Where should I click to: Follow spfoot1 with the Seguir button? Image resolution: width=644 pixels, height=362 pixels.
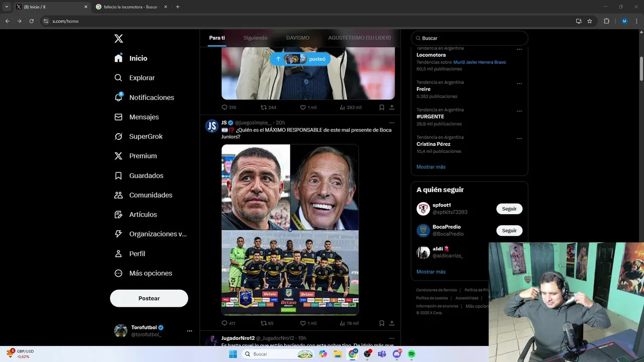[x=509, y=209]
